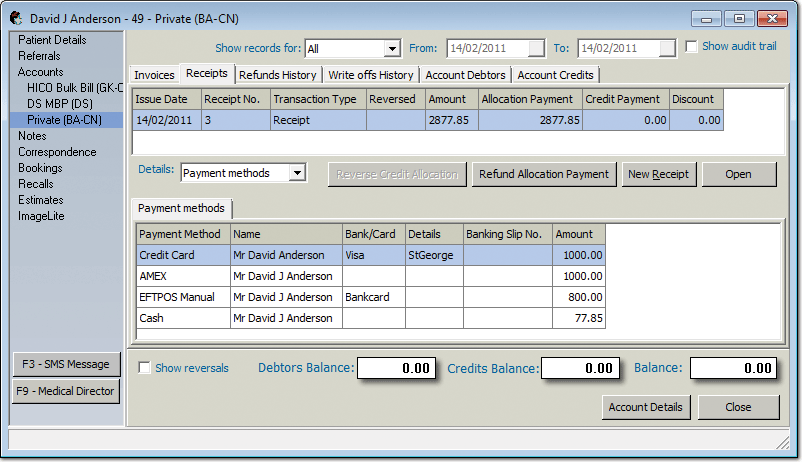Open the Show records for dropdown
Image resolution: width=802 pixels, height=462 pixels.
point(392,48)
